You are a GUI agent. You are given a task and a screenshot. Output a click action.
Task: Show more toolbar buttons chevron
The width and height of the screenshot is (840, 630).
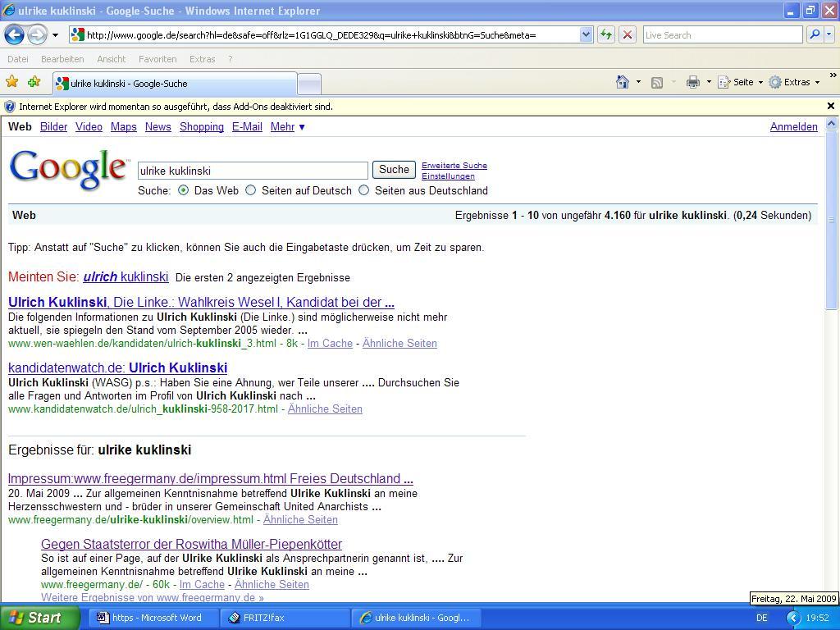click(833, 75)
